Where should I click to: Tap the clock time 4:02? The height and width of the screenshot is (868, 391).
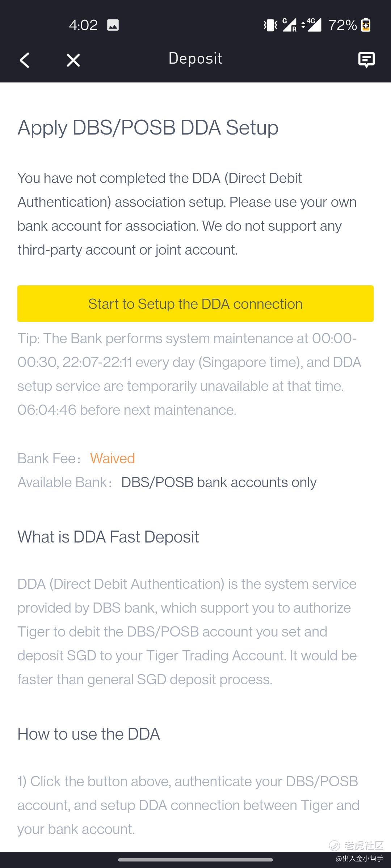pyautogui.click(x=83, y=25)
